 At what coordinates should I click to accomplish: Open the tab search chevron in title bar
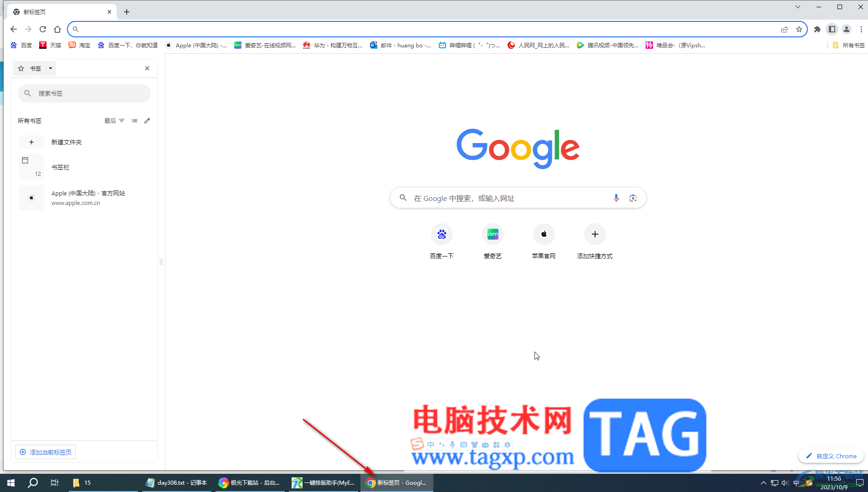pyautogui.click(x=798, y=7)
